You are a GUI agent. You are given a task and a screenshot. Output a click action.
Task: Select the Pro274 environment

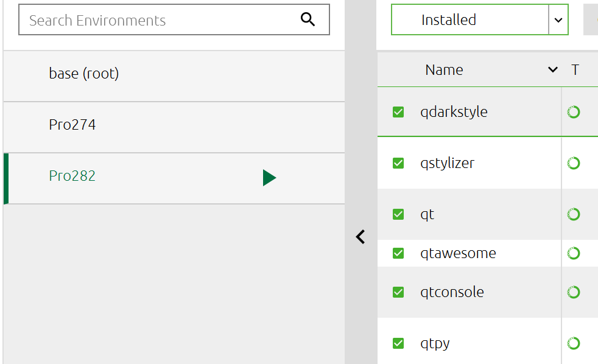click(72, 125)
